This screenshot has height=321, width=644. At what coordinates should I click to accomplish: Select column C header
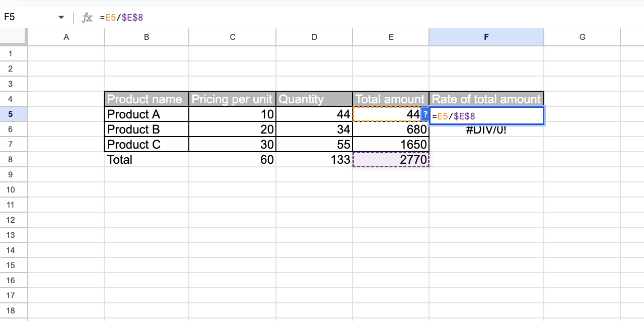[x=233, y=37]
